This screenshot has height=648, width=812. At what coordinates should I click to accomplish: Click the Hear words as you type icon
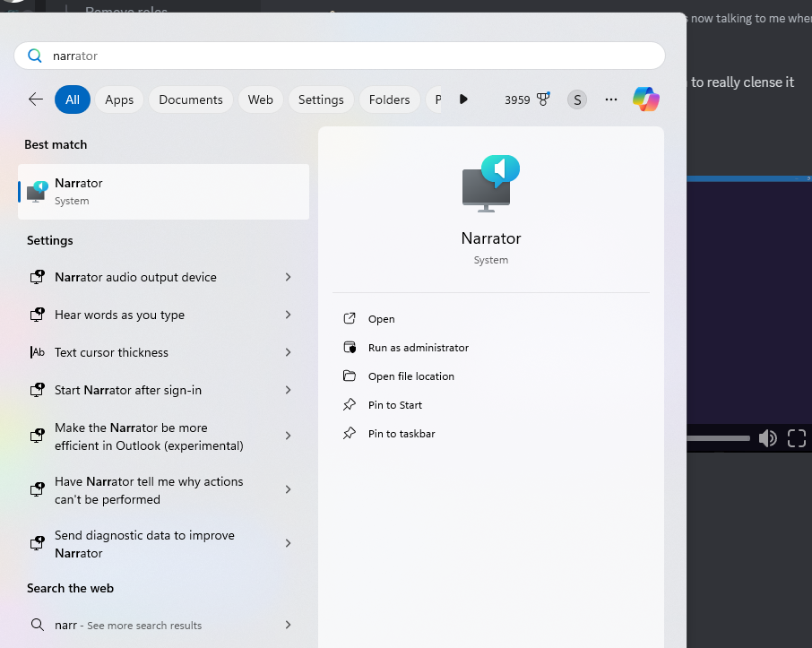(x=38, y=315)
